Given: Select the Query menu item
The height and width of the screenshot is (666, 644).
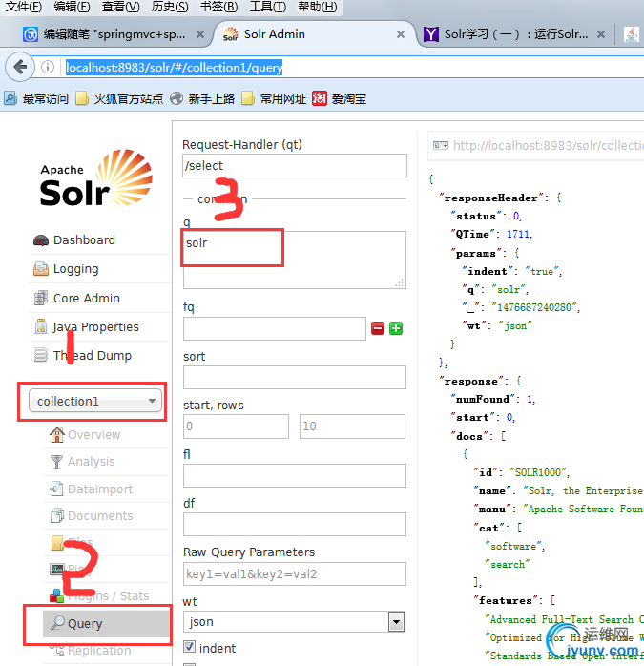Looking at the screenshot, I should [106, 623].
